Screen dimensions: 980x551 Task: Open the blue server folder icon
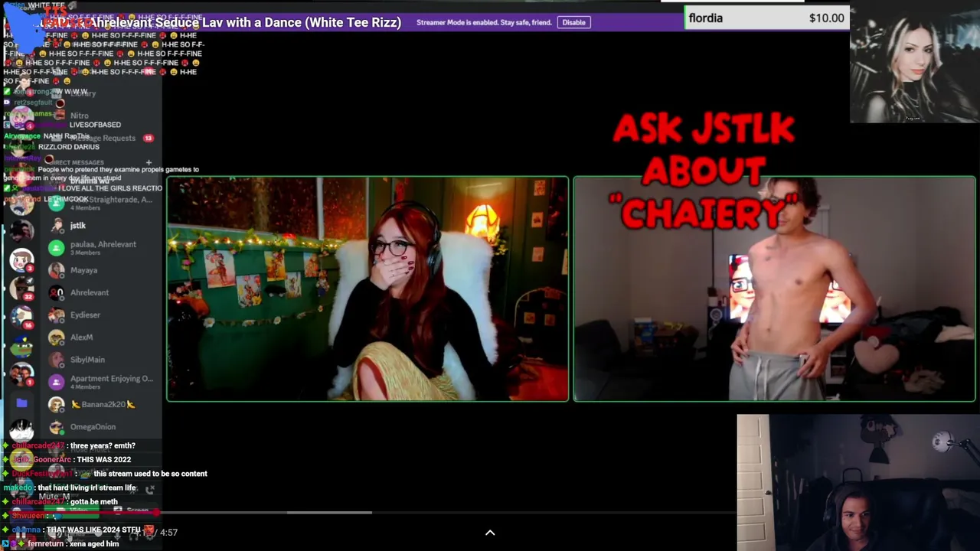[21, 403]
